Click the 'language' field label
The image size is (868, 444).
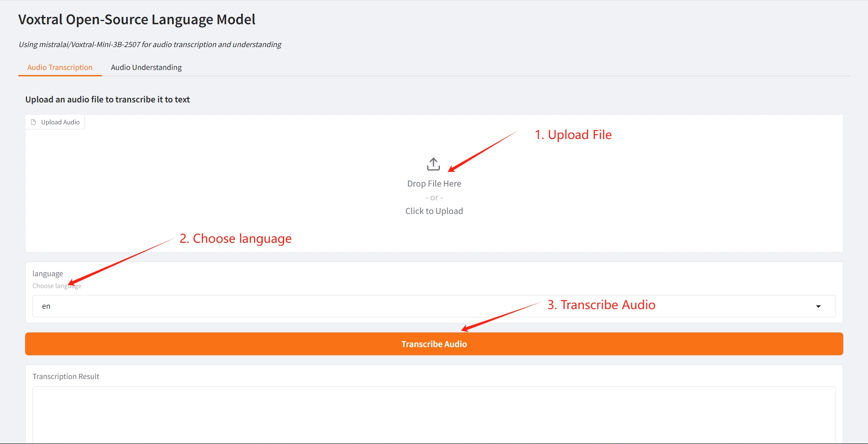pos(48,273)
